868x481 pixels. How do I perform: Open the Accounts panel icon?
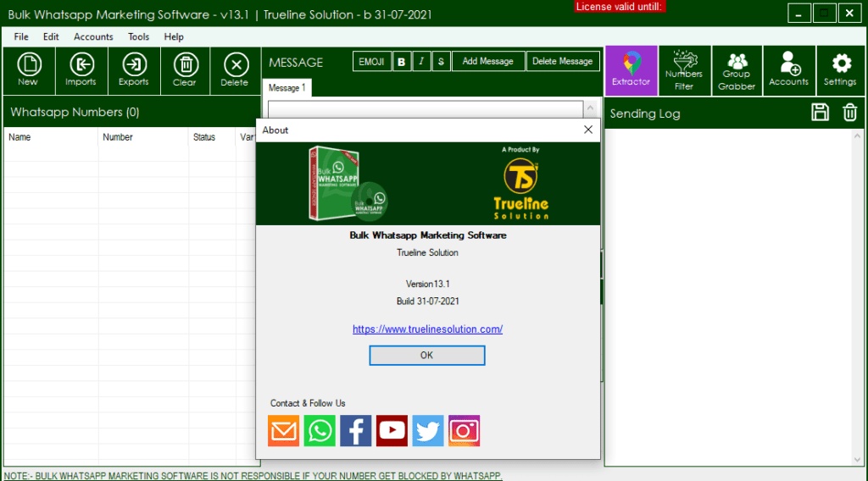pos(788,70)
